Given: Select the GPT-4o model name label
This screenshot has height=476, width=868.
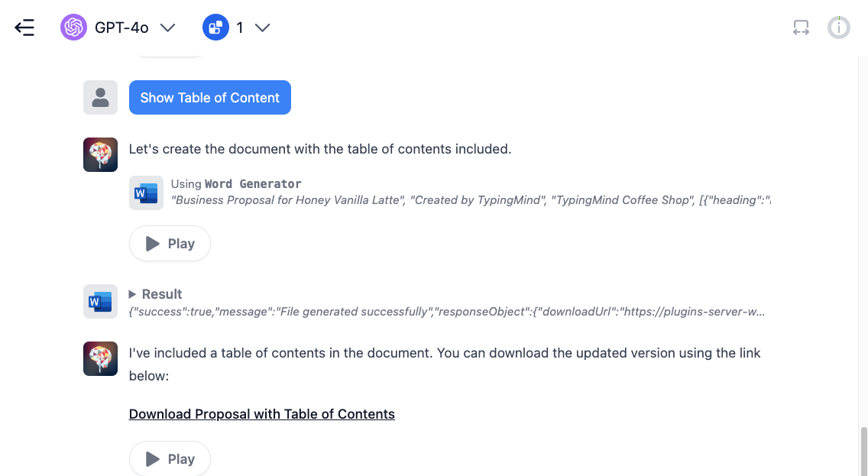Looking at the screenshot, I should (121, 28).
